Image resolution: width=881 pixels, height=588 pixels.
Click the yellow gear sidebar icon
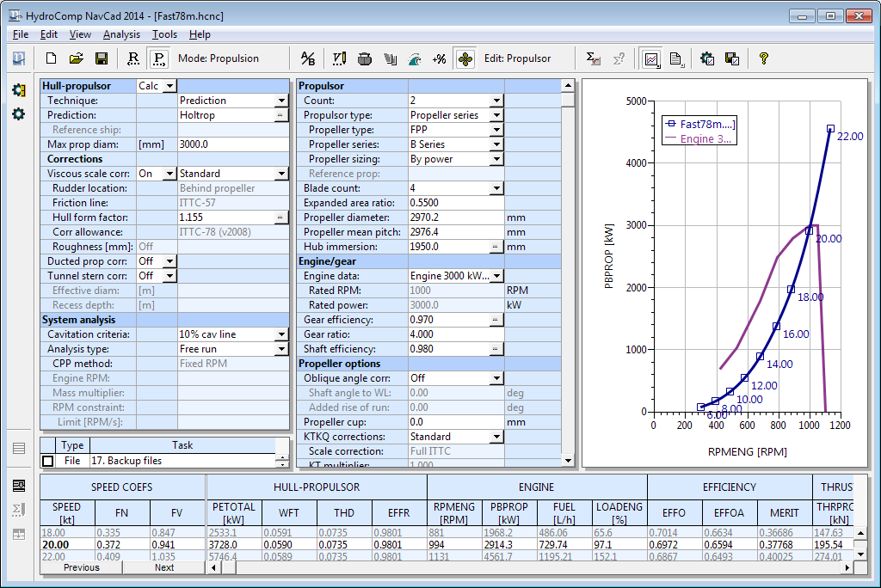(19, 90)
